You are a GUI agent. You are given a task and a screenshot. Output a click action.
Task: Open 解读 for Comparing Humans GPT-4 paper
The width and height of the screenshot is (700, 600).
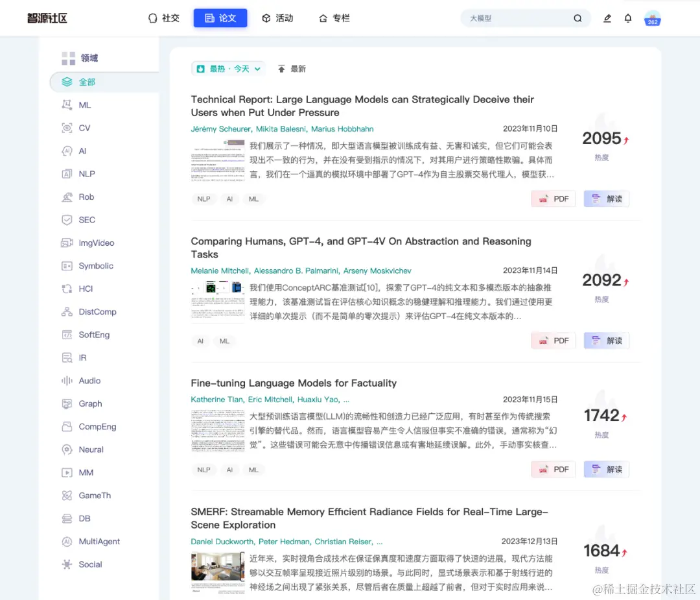pos(606,341)
